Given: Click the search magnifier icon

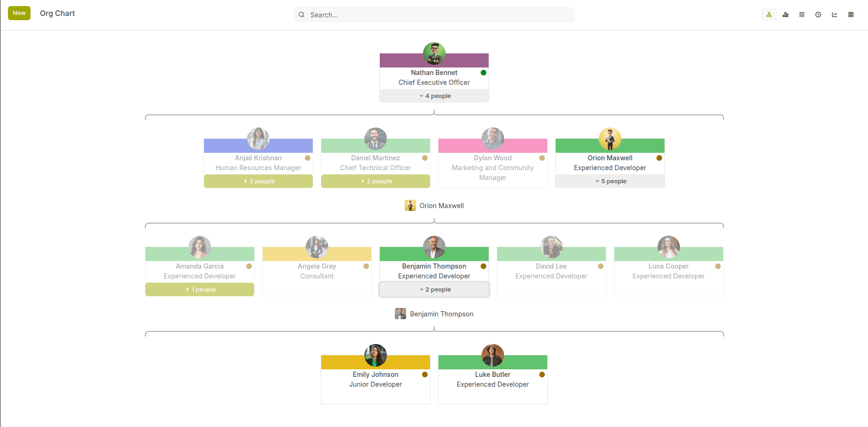Looking at the screenshot, I should click(302, 15).
